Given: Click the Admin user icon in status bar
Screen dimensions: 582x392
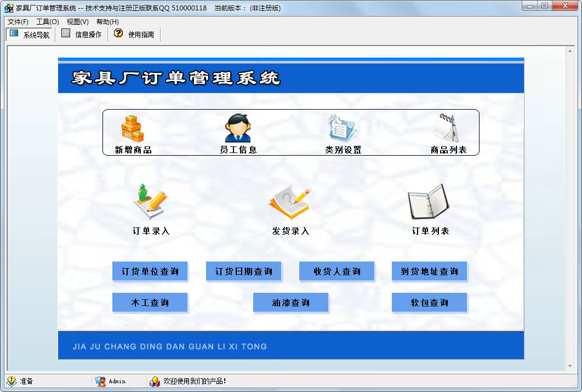Looking at the screenshot, I should coord(100,381).
